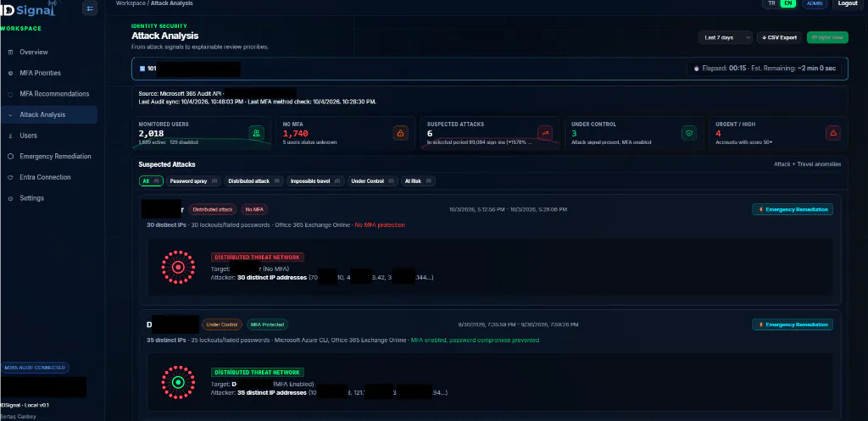Open the Last 7 days dropdown

pos(726,37)
